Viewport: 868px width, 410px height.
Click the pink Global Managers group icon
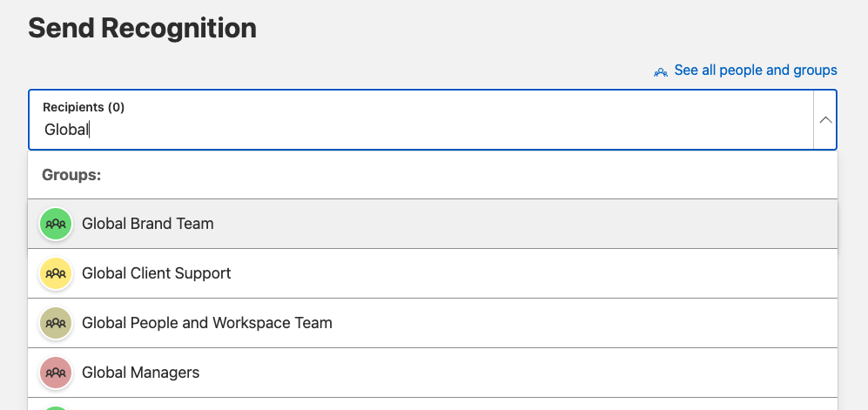pos(56,373)
